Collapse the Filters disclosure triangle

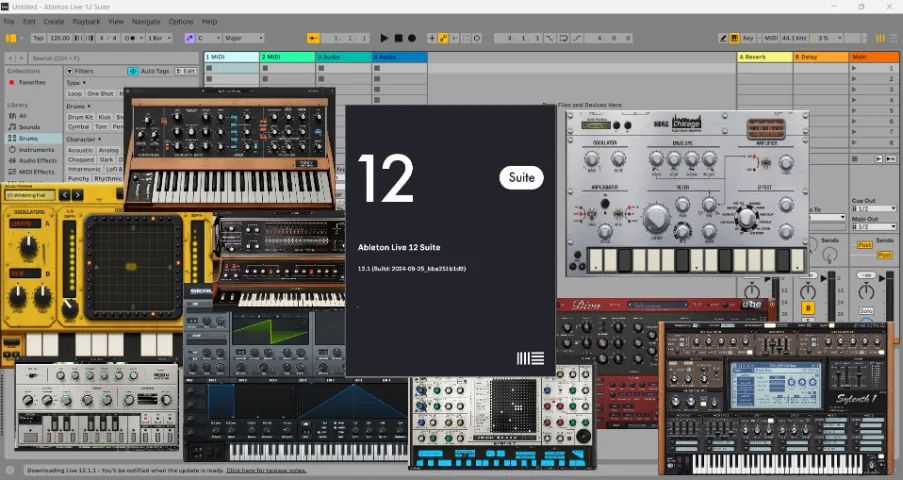pyautogui.click(x=69, y=71)
